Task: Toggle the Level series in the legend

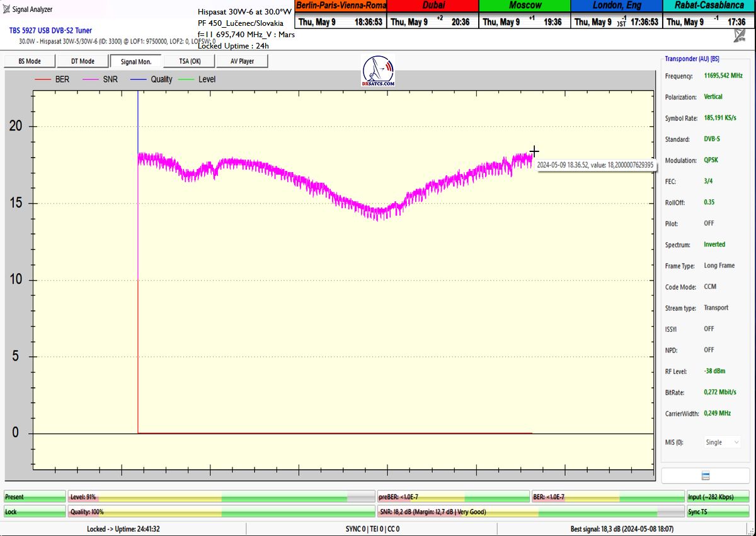Action: pos(197,79)
